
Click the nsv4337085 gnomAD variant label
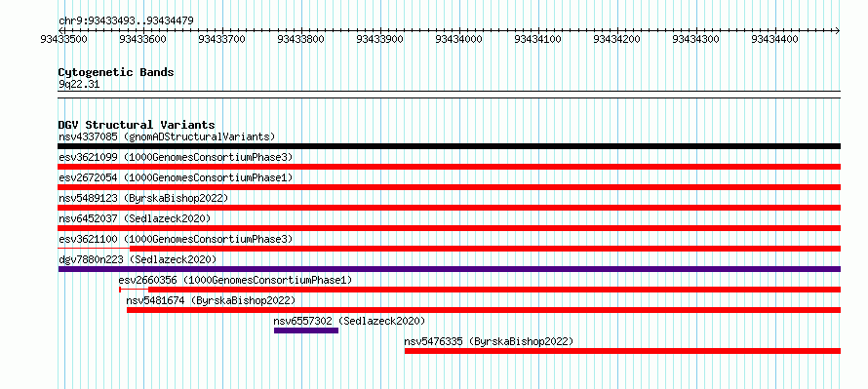167,136
